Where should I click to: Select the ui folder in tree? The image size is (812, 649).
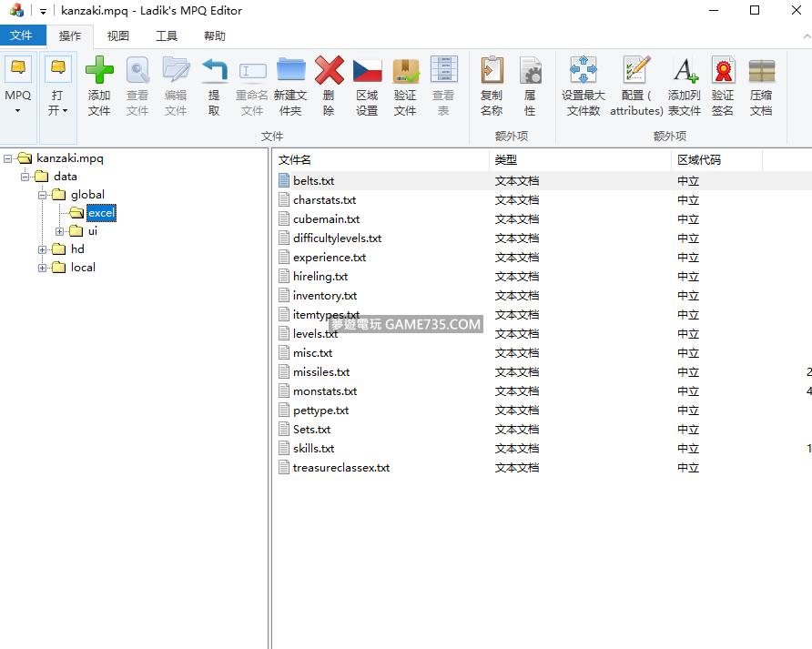coord(92,231)
